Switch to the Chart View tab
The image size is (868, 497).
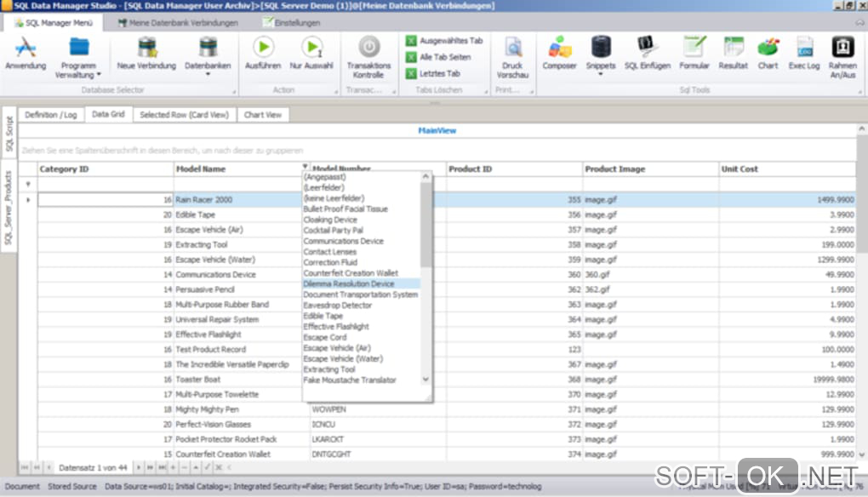click(x=262, y=114)
